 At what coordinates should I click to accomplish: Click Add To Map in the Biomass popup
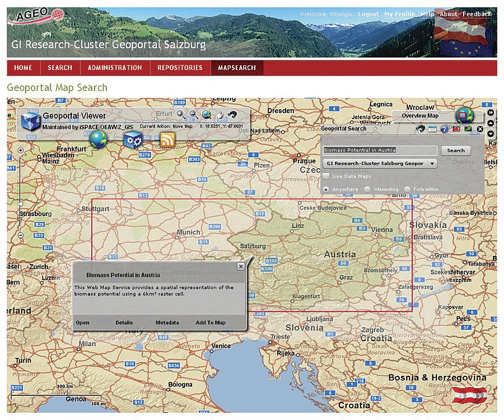(x=211, y=323)
